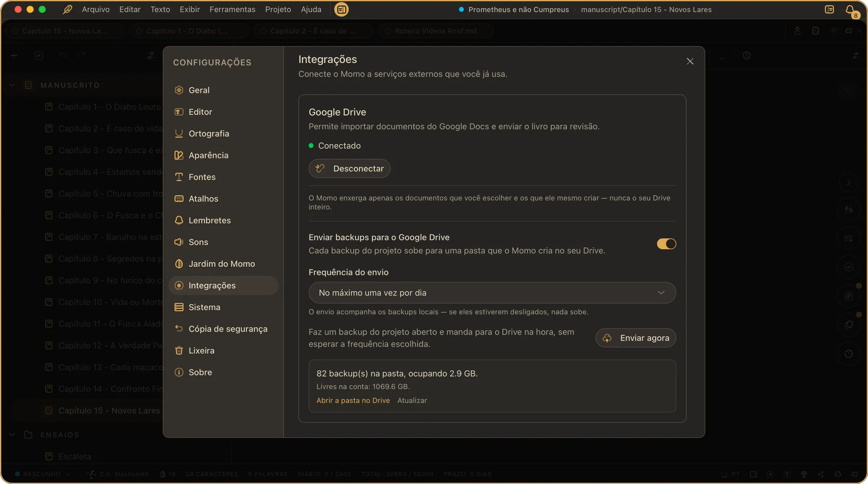Close the Configurações dialog
Image resolution: width=868 pixels, height=484 pixels.
click(690, 61)
